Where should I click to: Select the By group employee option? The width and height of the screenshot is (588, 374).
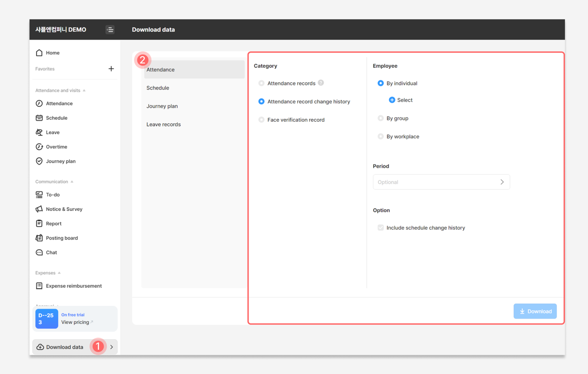point(380,118)
